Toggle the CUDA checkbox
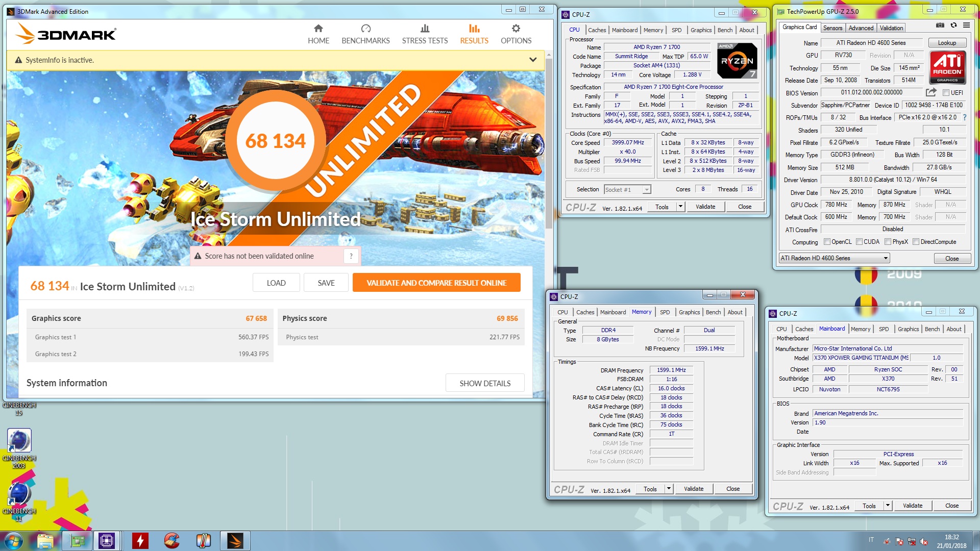Viewport: 980px width, 551px height. point(859,242)
